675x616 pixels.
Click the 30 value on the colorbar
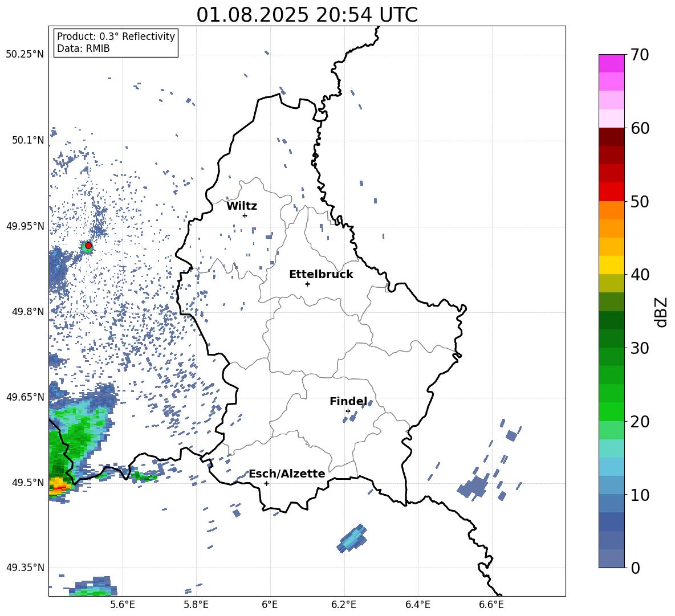click(x=640, y=348)
